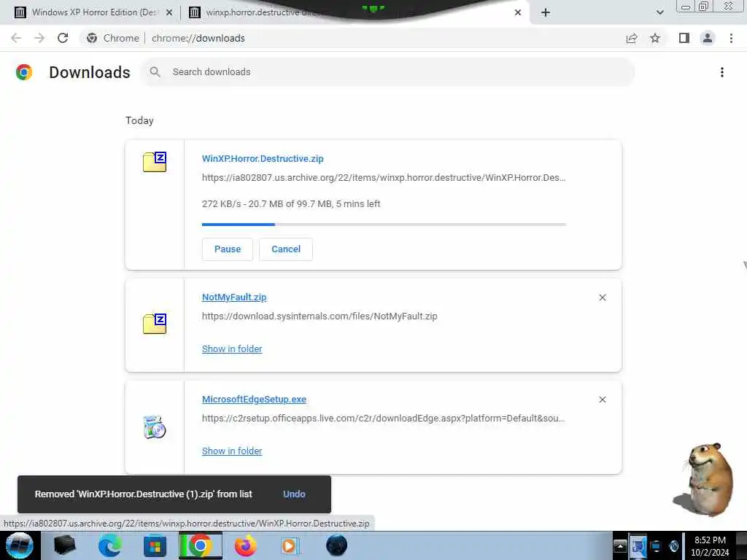Click the network tray icon
Image resolution: width=747 pixels, height=560 pixels.
click(x=656, y=546)
